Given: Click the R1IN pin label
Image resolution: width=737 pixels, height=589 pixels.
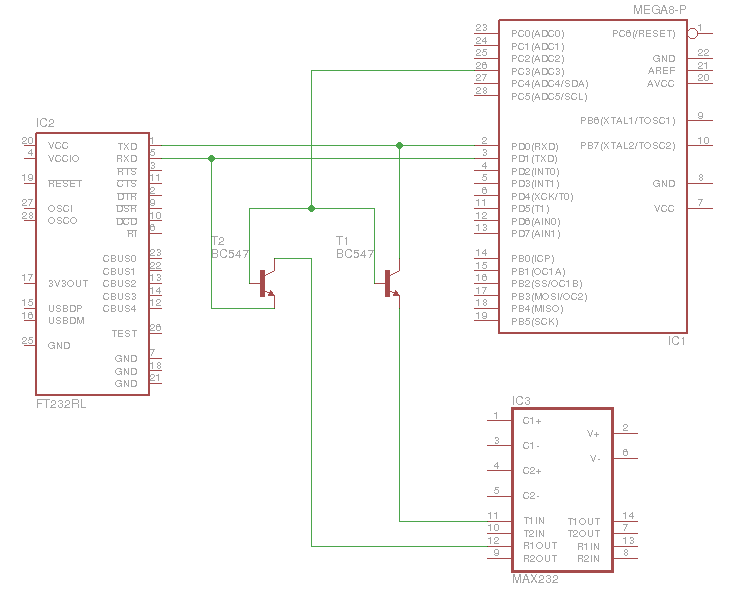Looking at the screenshot, I should click(588, 547).
